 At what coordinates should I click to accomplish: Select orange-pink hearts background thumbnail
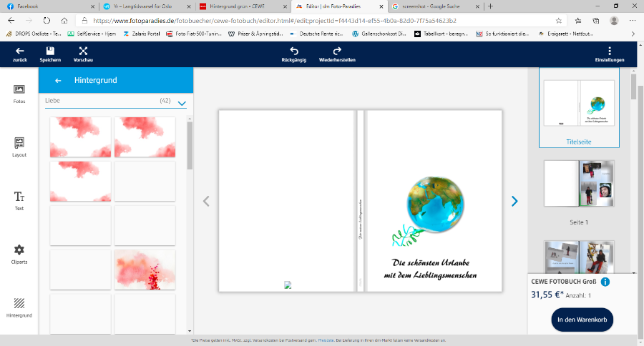point(145,270)
